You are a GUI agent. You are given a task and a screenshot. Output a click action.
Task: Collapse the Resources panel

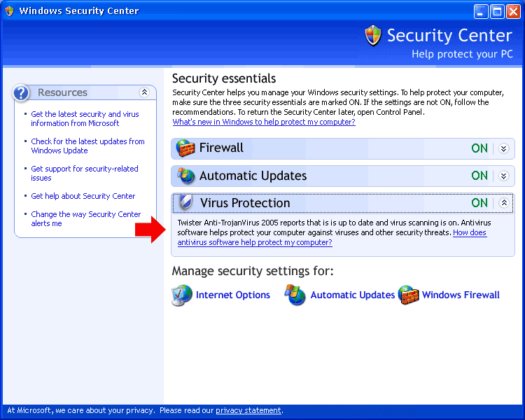(144, 92)
